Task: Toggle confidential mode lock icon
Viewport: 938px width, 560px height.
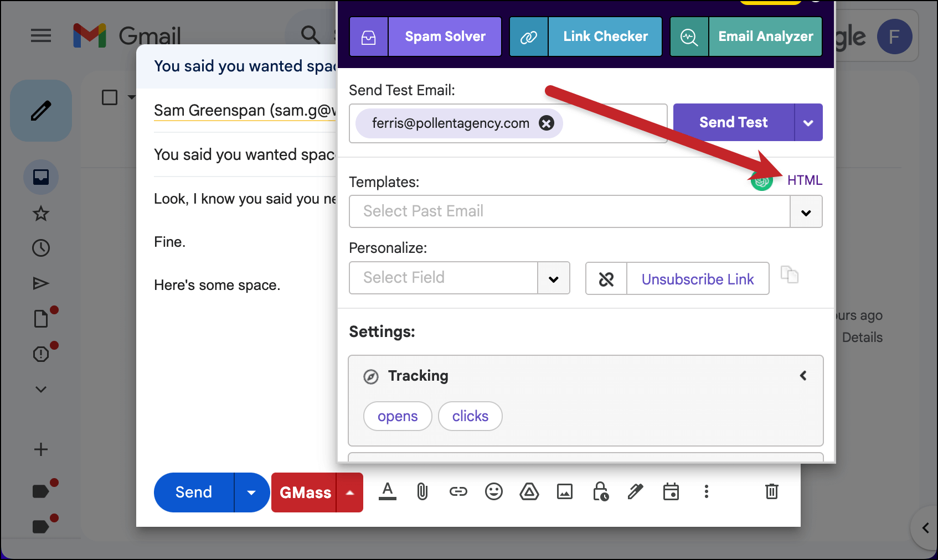Action: click(600, 491)
